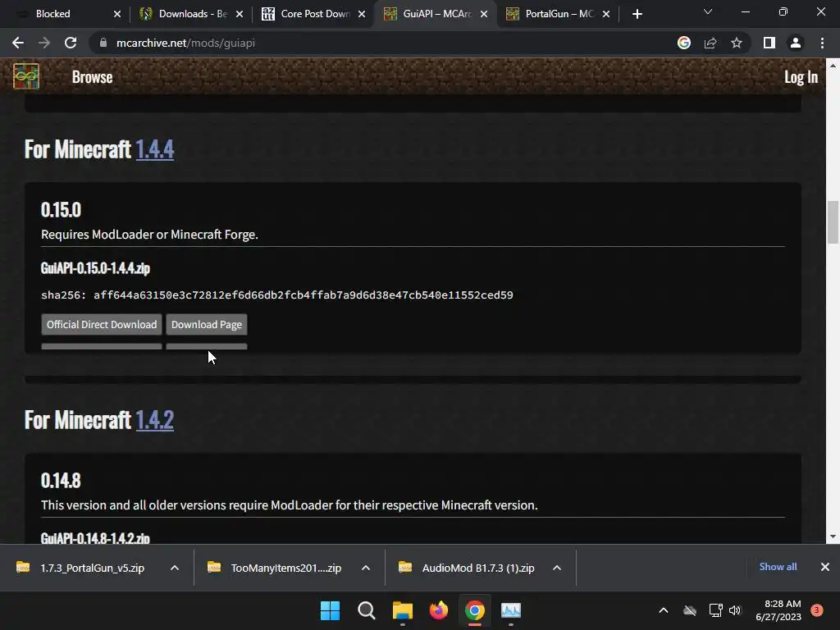Open the Browse menu on site header

coord(92,77)
